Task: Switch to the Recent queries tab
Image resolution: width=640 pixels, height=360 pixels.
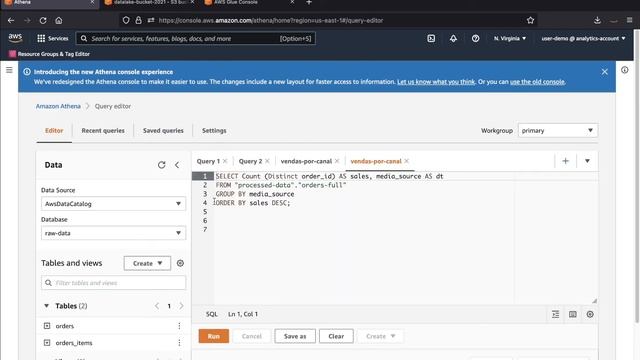Action: [103, 131]
